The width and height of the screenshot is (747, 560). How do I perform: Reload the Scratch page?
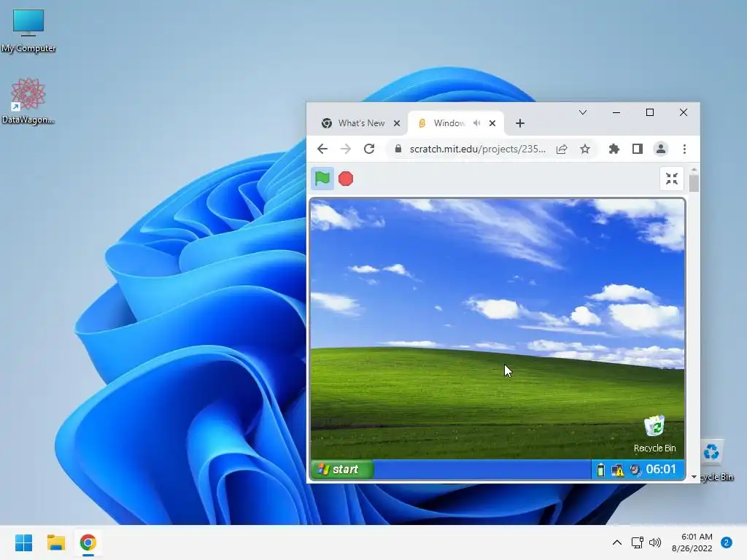(x=368, y=149)
